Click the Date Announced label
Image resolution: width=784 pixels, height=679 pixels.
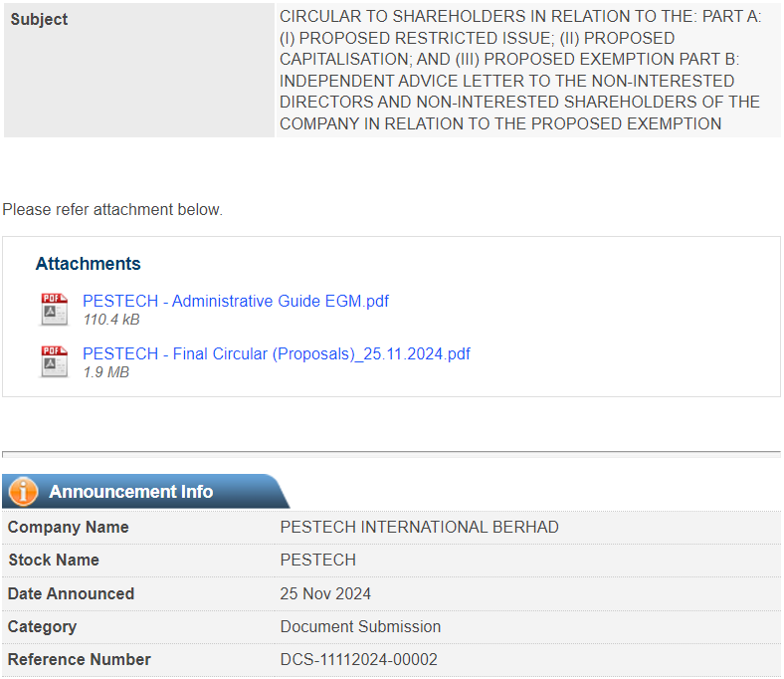(x=71, y=593)
